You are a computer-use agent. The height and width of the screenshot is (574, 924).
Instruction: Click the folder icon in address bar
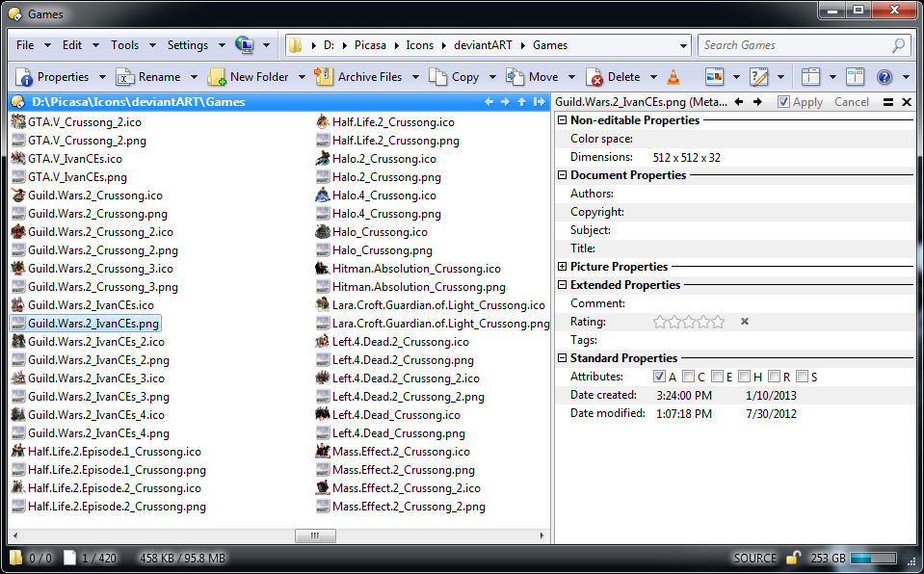point(295,45)
